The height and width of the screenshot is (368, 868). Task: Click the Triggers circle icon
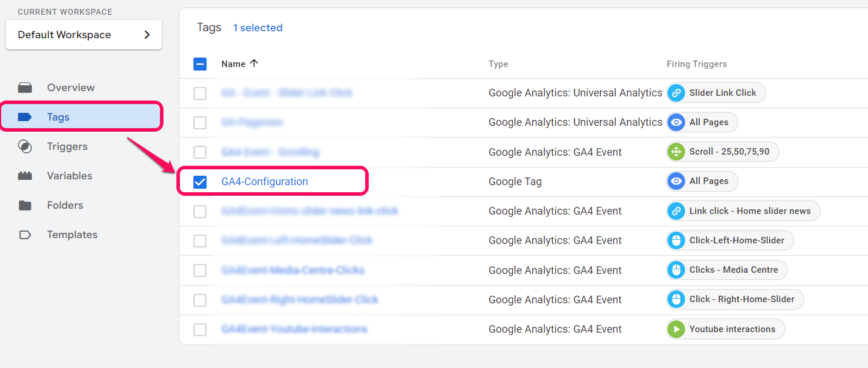pos(25,146)
